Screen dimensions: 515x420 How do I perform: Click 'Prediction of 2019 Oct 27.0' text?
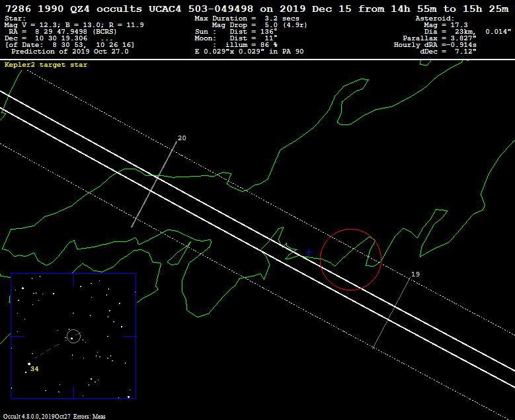70,52
